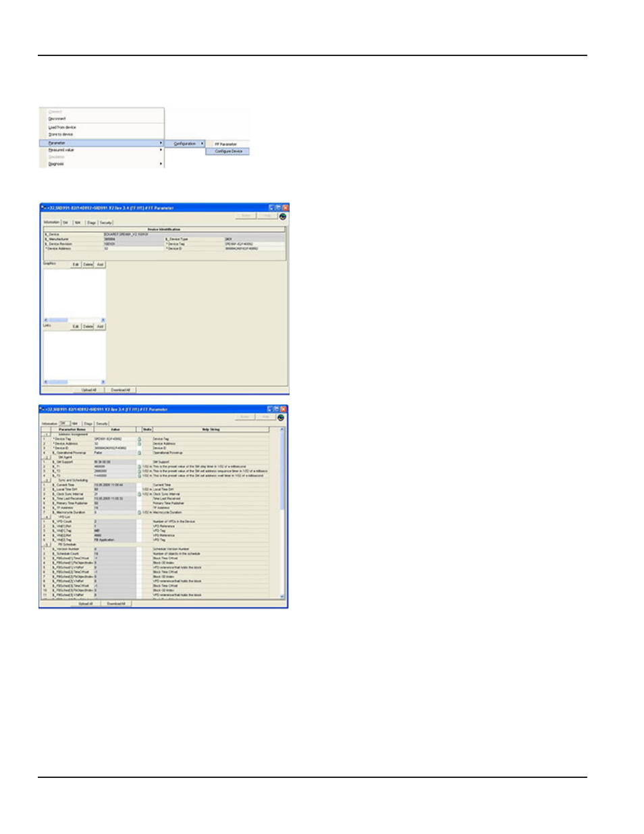Collapse the Address Assignment section number button

click(x=47, y=434)
